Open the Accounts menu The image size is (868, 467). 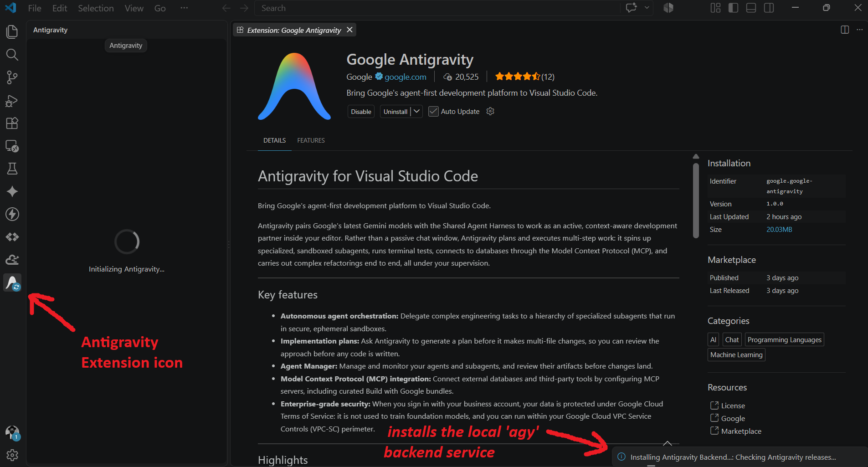pos(12,432)
